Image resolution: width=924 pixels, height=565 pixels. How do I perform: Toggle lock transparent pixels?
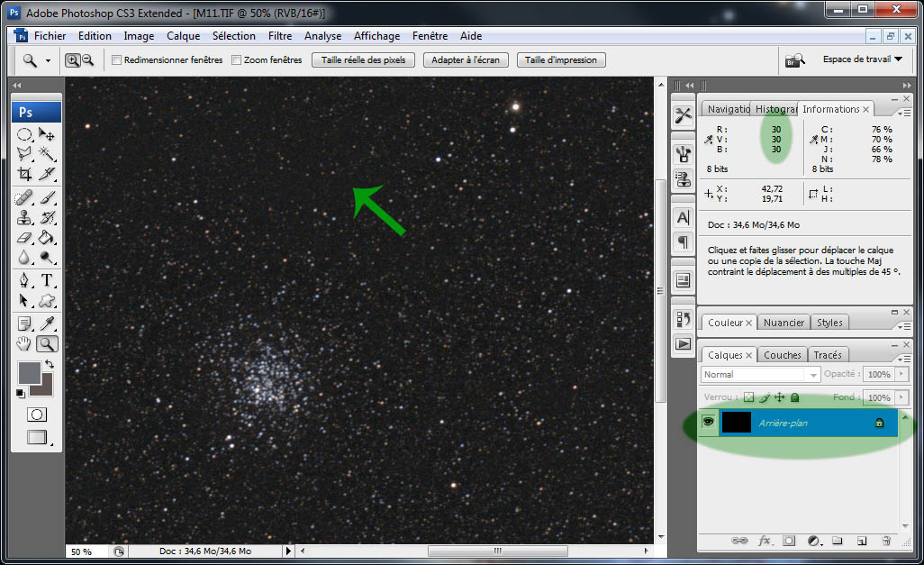click(x=748, y=397)
